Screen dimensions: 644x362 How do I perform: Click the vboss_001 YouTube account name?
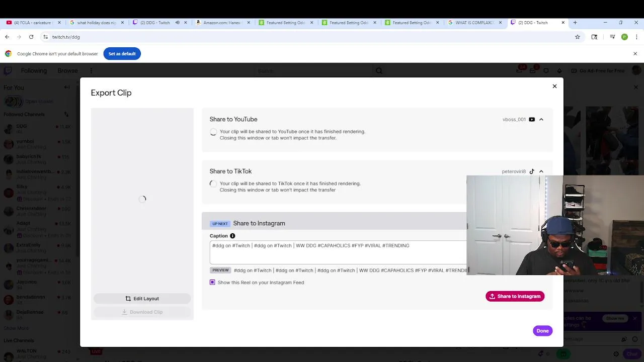[514, 120]
